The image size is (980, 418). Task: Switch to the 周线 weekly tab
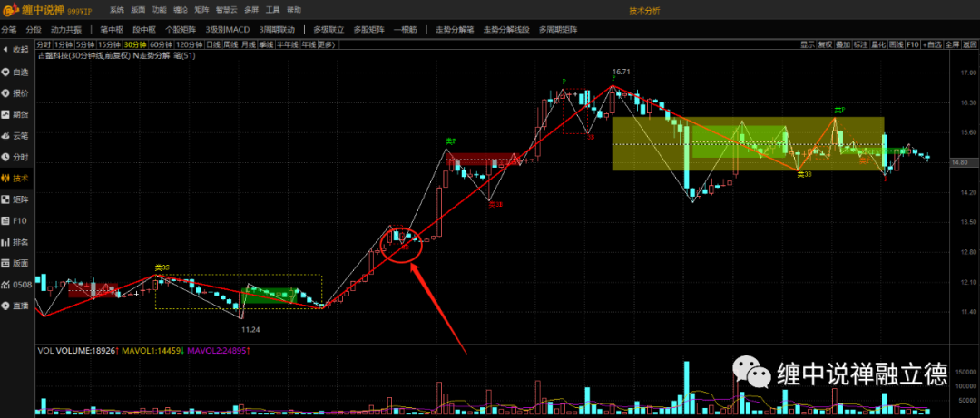tap(231, 44)
